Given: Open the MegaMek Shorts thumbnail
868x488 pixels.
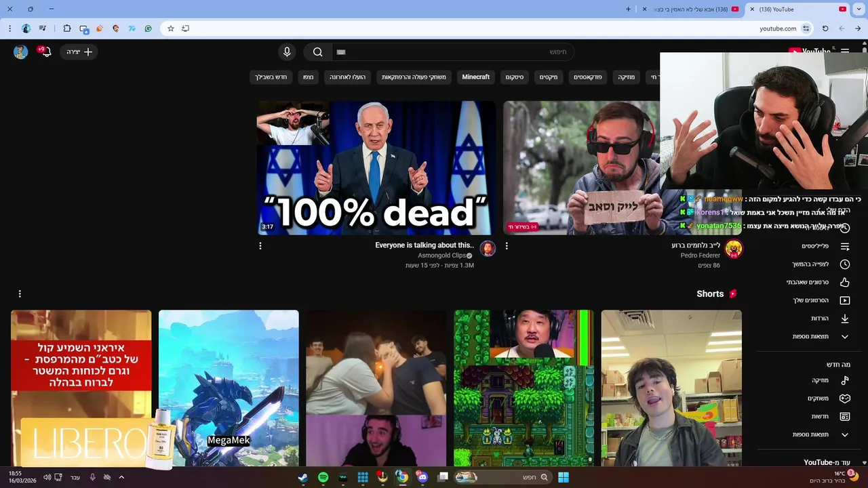Looking at the screenshot, I should point(229,388).
